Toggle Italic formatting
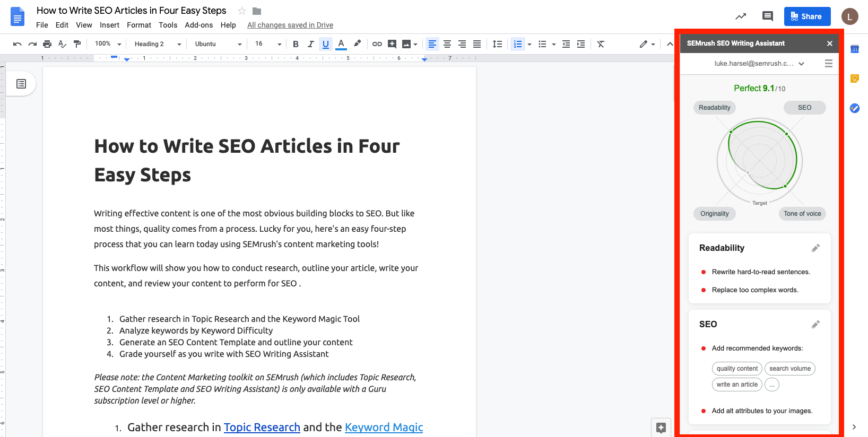Screen dimensions: 868x437 (310, 44)
